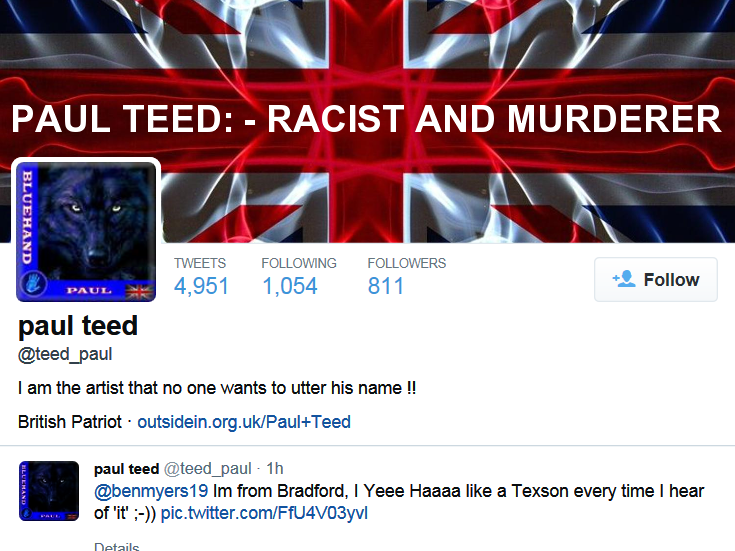Click the small wolf avatar beside the tweet

point(49,491)
